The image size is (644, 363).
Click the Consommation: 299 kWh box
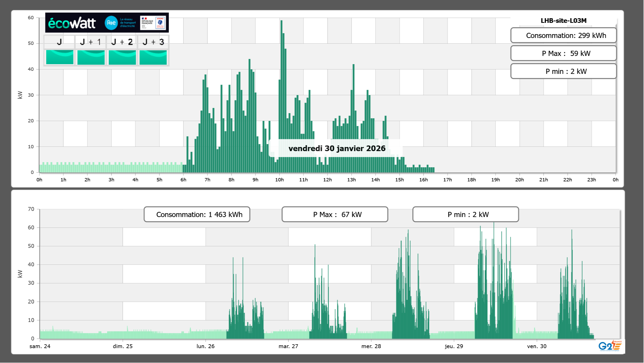pyautogui.click(x=563, y=35)
